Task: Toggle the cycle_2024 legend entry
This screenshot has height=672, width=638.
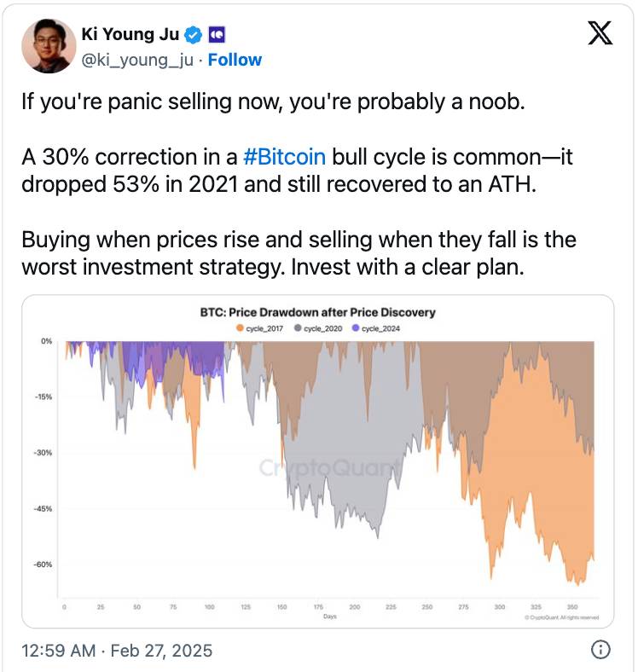Action: click(x=375, y=328)
